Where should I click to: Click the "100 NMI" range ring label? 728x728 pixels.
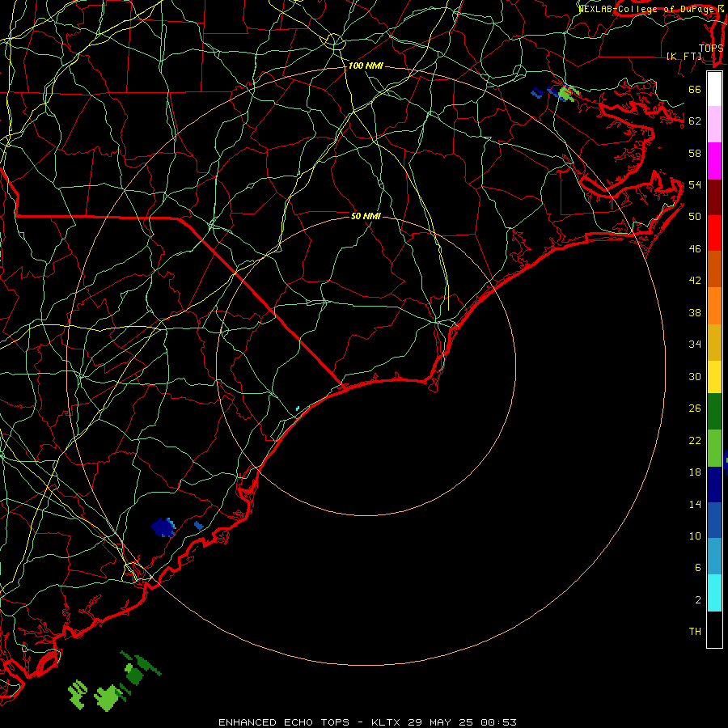[x=366, y=66]
